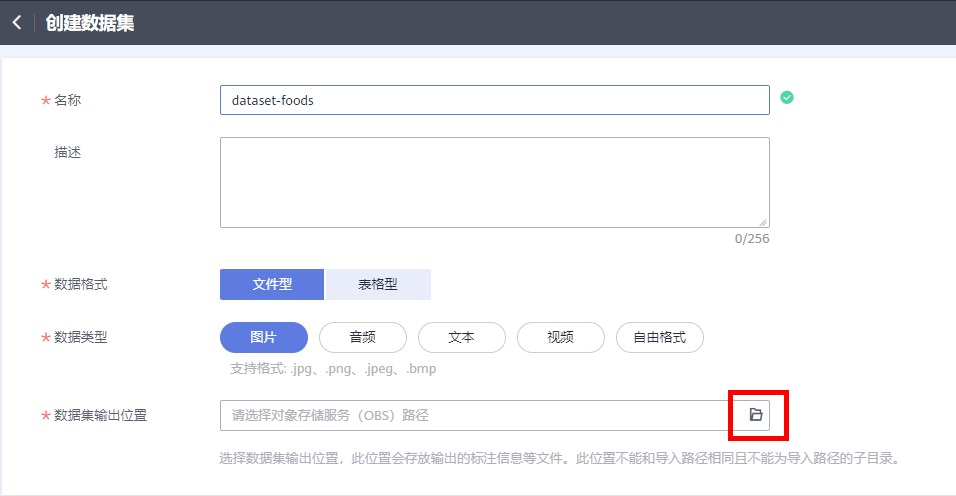
Task: Click the back arrow in the header
Action: 17,22
